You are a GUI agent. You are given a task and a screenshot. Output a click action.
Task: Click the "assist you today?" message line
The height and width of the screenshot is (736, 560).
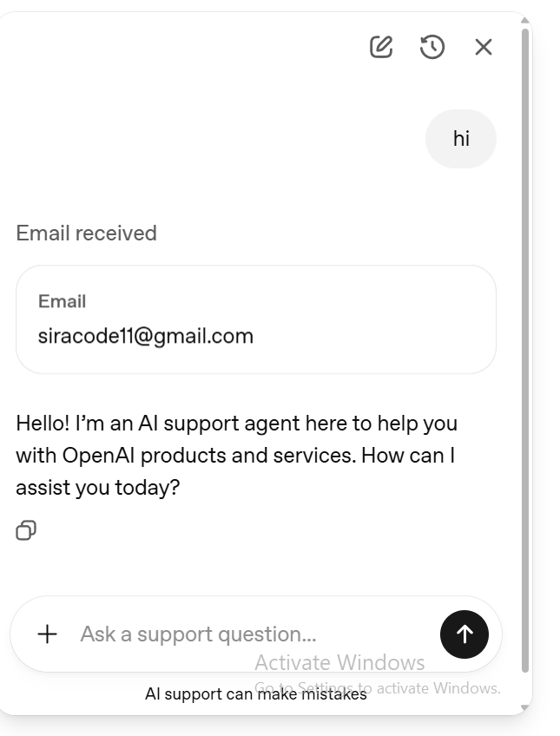tap(97, 488)
